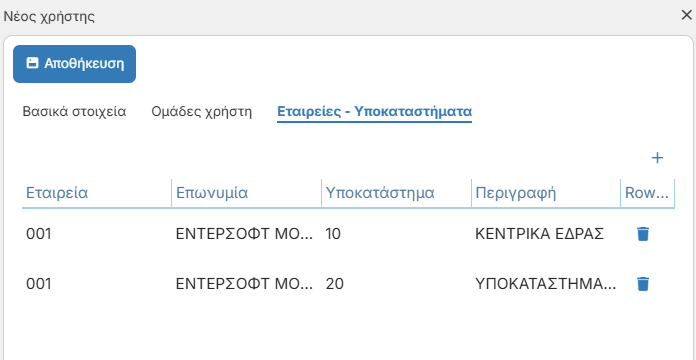This screenshot has width=696, height=360.
Task: Click branch cell with value 20
Action: pos(396,284)
